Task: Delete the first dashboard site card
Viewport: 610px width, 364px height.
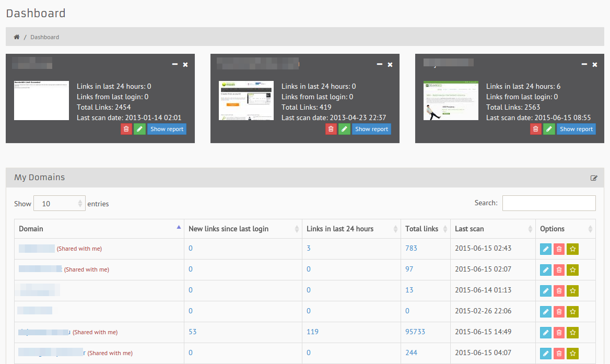Action: 126,129
